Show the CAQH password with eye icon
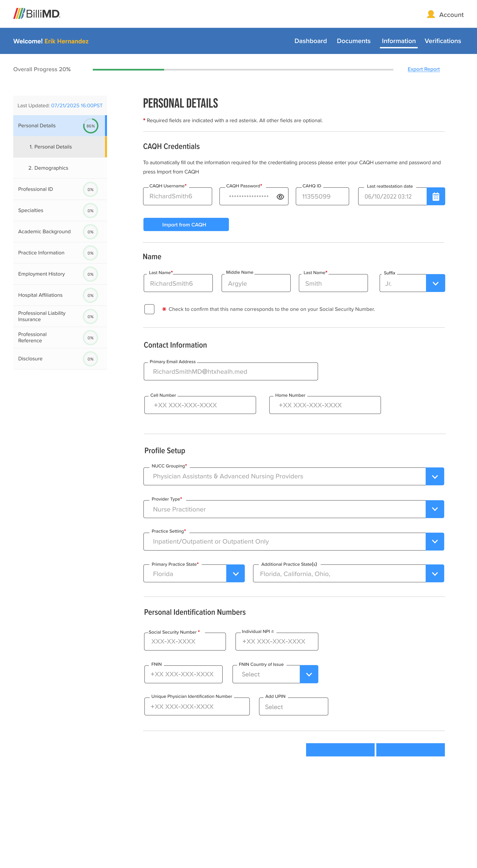Image resolution: width=477 pixels, height=868 pixels. pos(280,197)
